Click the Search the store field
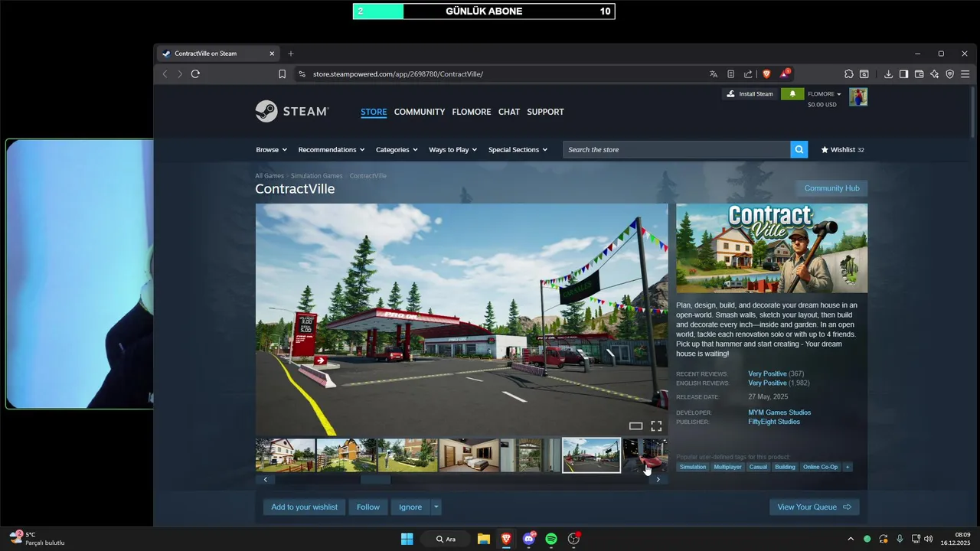Viewport: 980px width, 551px height. [x=677, y=149]
